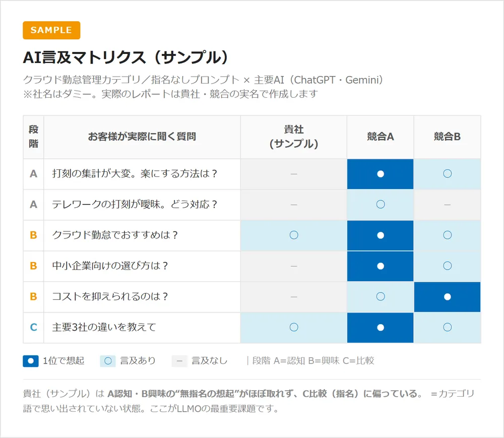Viewport: 504px width, 438px height.
Task: Click the subtitle line mentioning ChatGPT・Gemini
Action: (203, 80)
